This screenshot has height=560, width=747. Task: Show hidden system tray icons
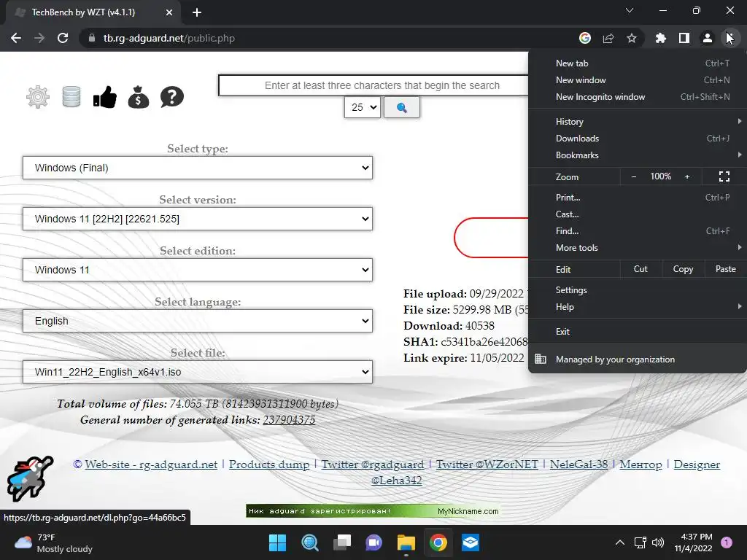coord(620,542)
